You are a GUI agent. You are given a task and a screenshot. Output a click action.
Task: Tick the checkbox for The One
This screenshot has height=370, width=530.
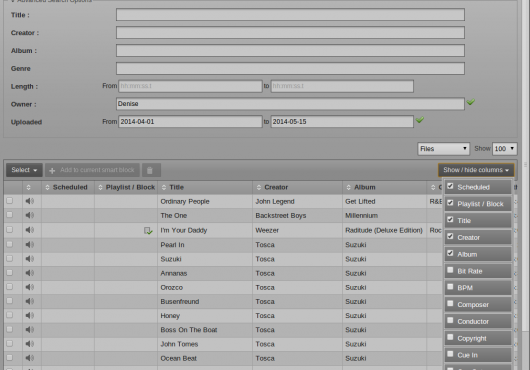point(9,215)
